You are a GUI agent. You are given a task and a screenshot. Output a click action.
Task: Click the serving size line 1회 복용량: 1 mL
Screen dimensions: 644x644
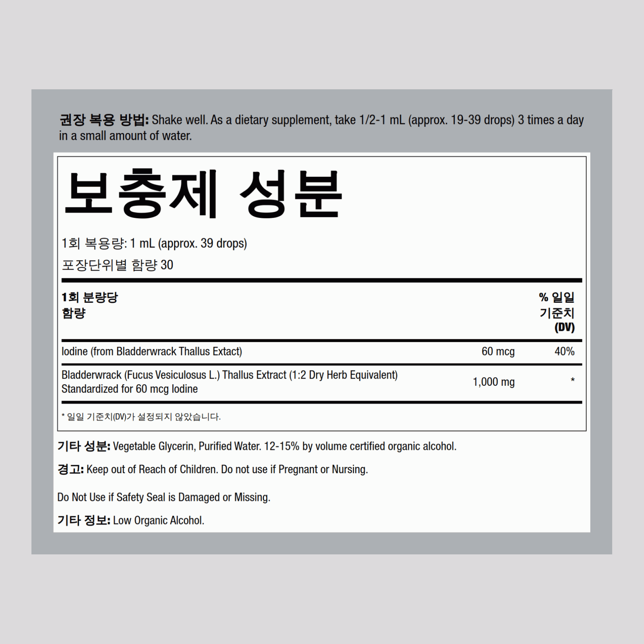[154, 244]
